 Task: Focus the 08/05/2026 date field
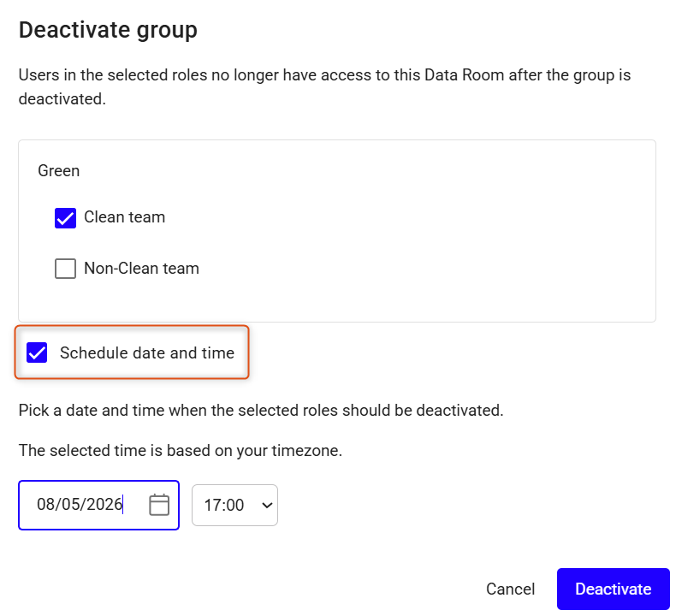coord(98,505)
